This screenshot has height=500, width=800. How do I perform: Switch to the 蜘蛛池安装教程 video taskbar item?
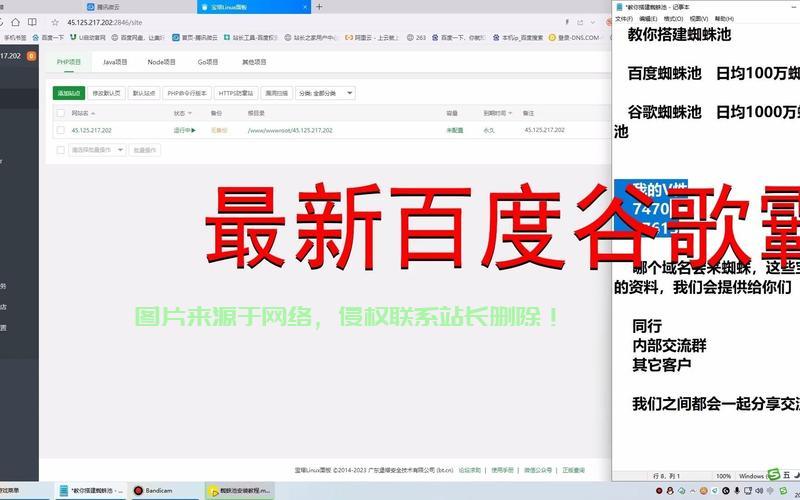pos(239,490)
